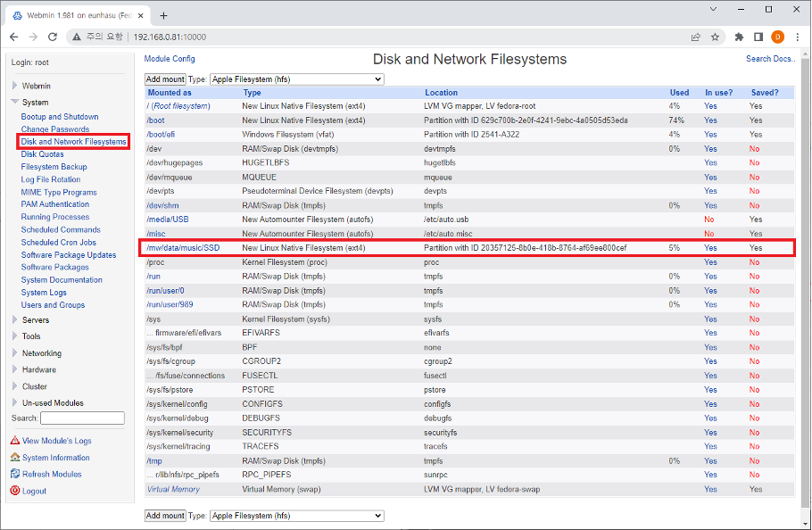The width and height of the screenshot is (812, 530).
Task: Expand the Networking sidebar category
Action: tap(41, 353)
